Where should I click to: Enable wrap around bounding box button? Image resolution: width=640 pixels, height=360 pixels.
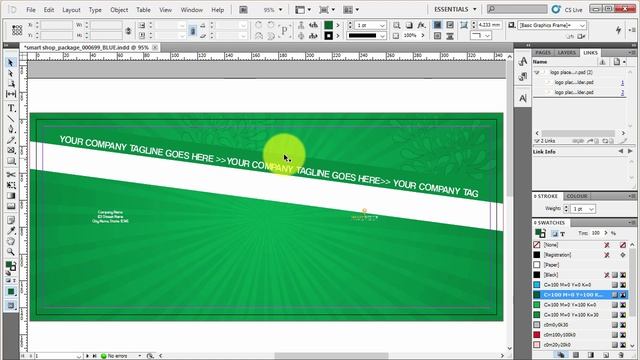(450, 25)
